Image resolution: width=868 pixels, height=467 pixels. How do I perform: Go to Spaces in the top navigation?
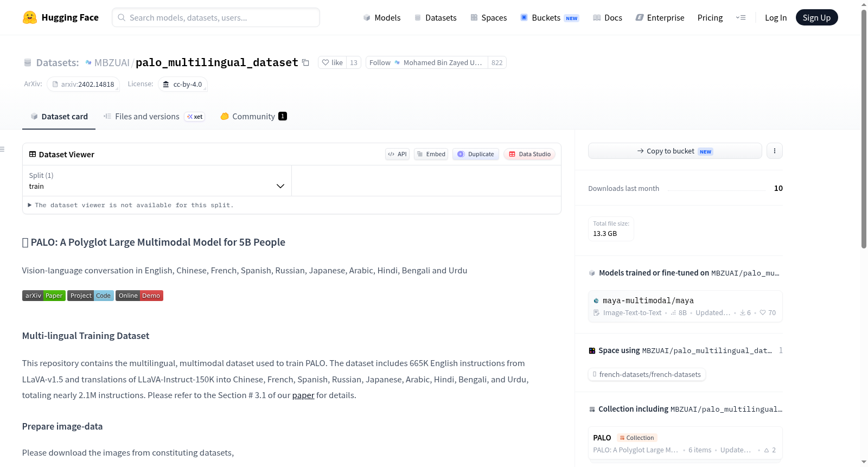click(488, 17)
